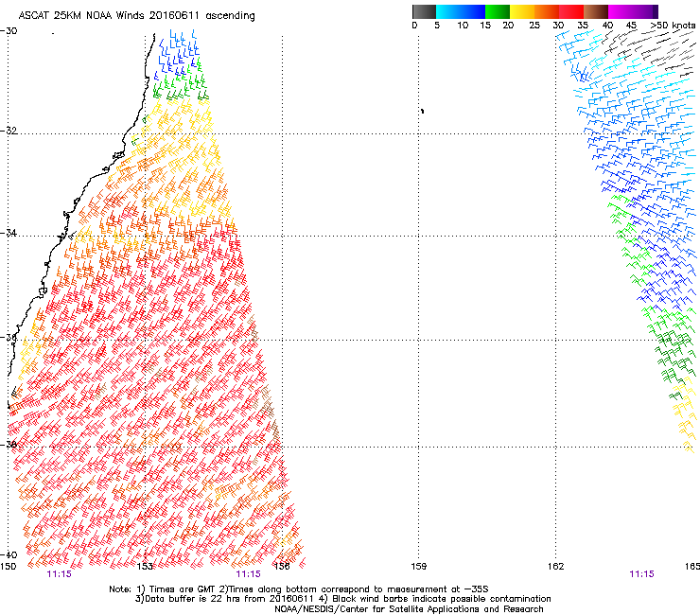Click the purple '11:15' time between 153 and 156
700x615 pixels.
(x=248, y=574)
